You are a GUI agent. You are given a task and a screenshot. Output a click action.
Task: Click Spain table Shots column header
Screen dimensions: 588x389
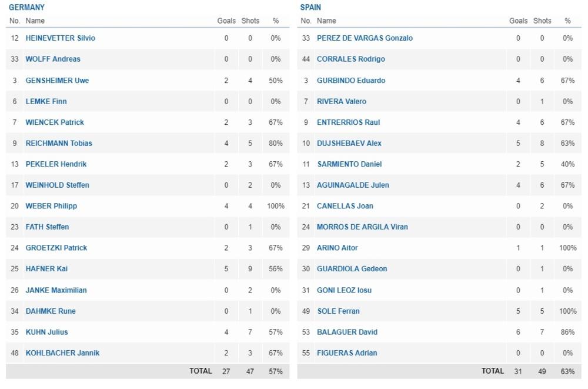542,21
